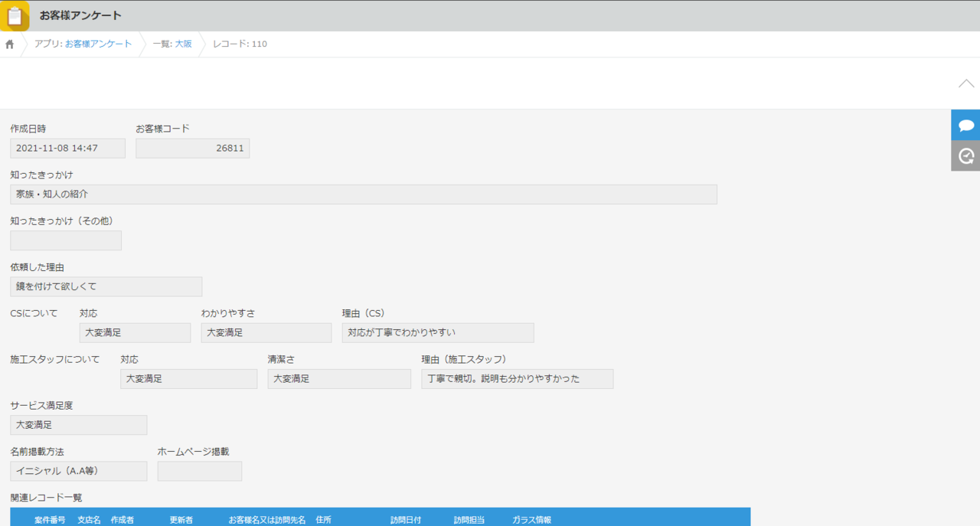Image resolution: width=980 pixels, height=526 pixels.
Task: Click the 施工スタッフについて label
Action: pyautogui.click(x=55, y=359)
